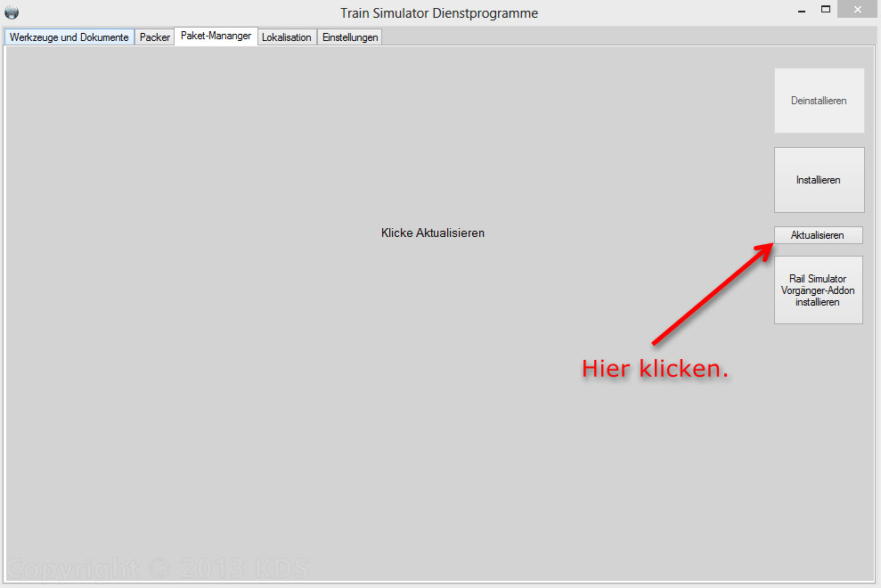
Task: Click the app icon in title bar
Action: (x=12, y=12)
